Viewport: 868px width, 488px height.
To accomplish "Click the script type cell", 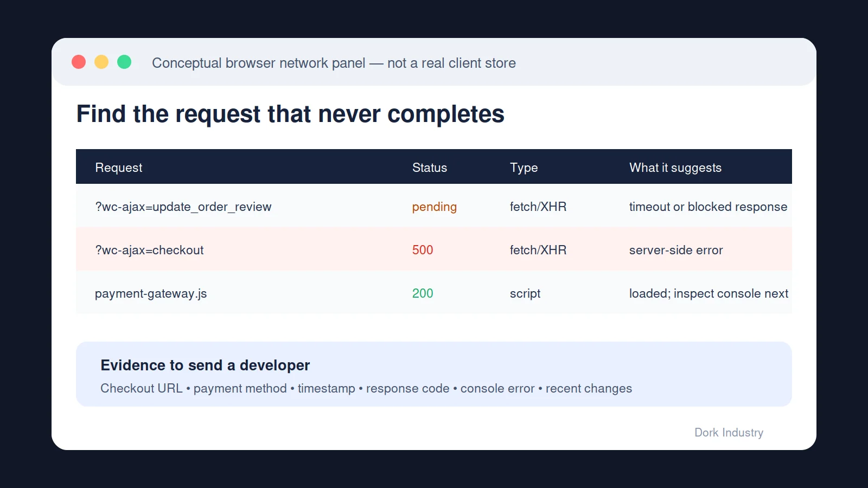I will (x=525, y=293).
